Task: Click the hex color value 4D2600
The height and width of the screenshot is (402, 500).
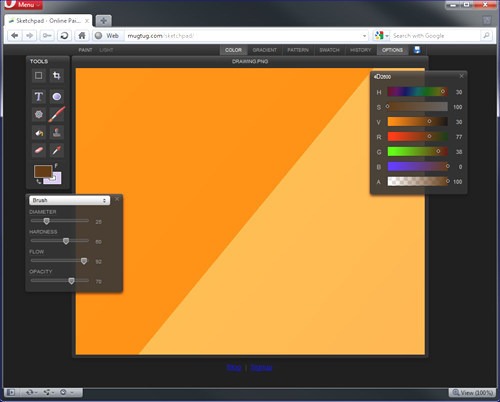Action: (x=382, y=77)
